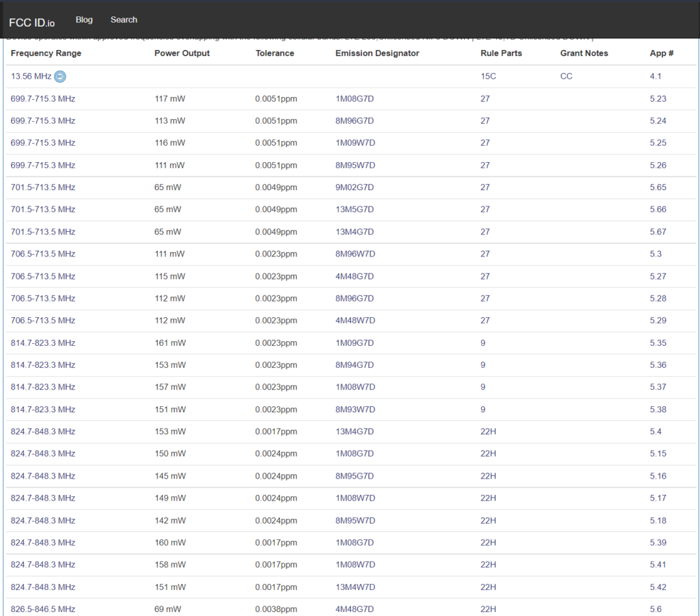Viewport: 700px width, 616px height.
Task: Click the App # column header
Action: coord(662,53)
